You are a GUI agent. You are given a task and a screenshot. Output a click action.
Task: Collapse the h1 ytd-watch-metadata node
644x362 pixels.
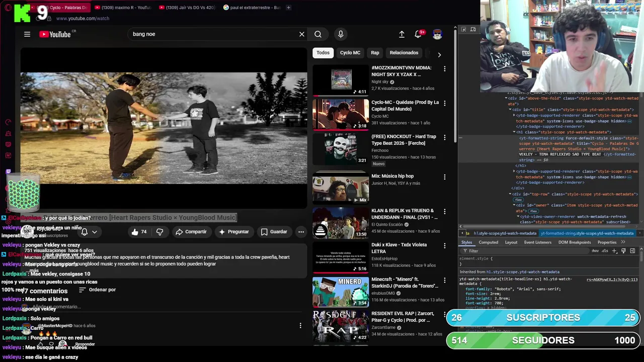point(514,132)
